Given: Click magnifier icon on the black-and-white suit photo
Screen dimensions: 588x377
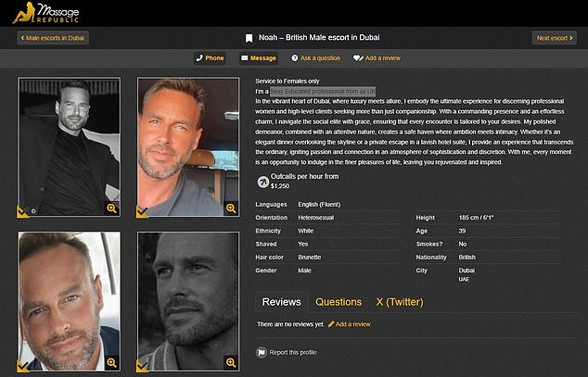Looking at the screenshot, I should (111, 208).
